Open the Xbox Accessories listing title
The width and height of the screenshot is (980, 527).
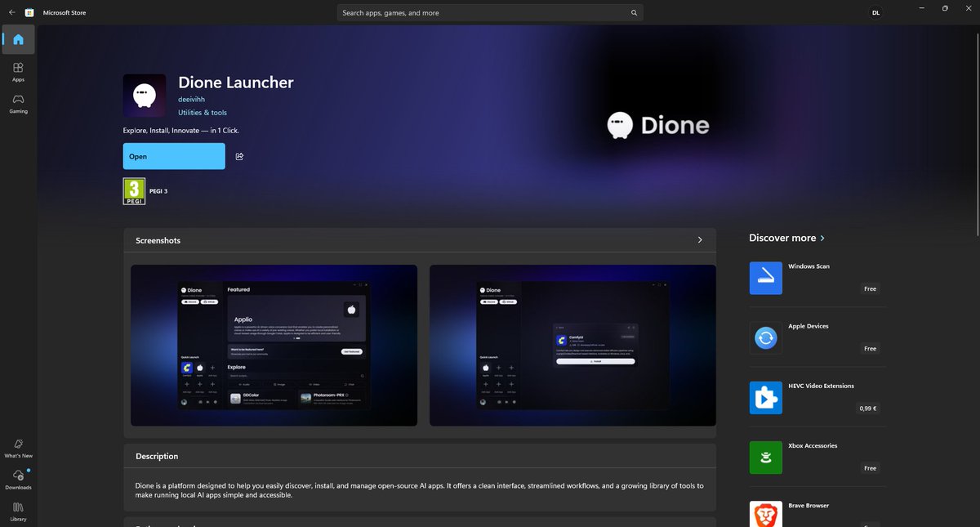(x=813, y=445)
